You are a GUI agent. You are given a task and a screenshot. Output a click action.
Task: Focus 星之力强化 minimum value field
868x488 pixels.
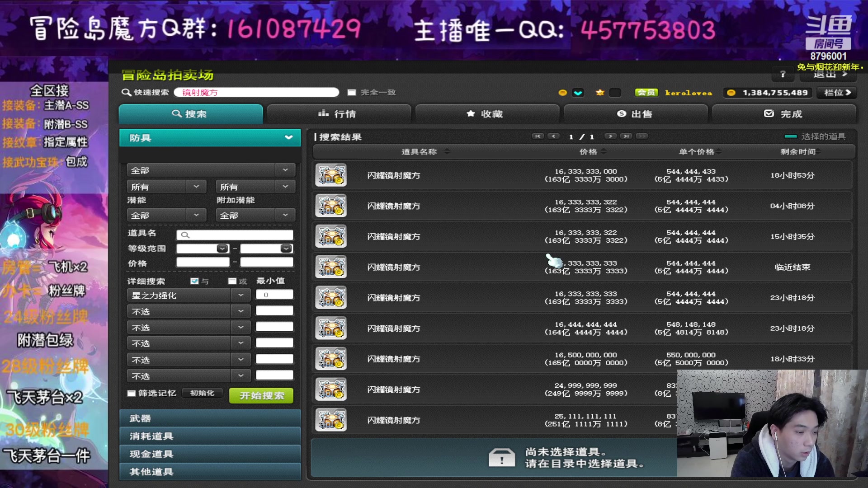pyautogui.click(x=274, y=295)
